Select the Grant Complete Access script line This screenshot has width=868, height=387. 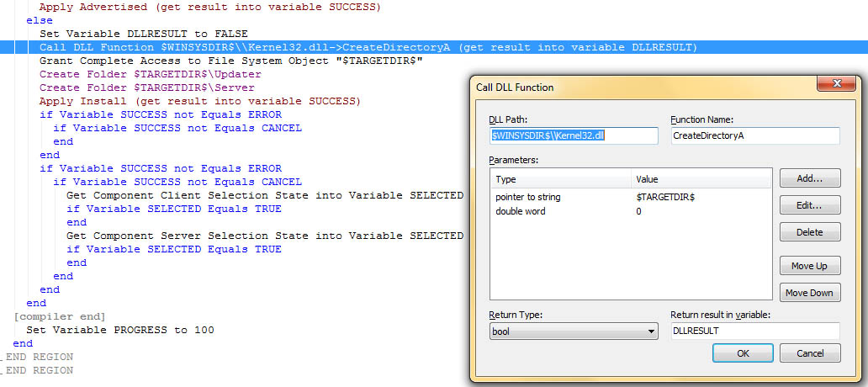click(x=231, y=61)
